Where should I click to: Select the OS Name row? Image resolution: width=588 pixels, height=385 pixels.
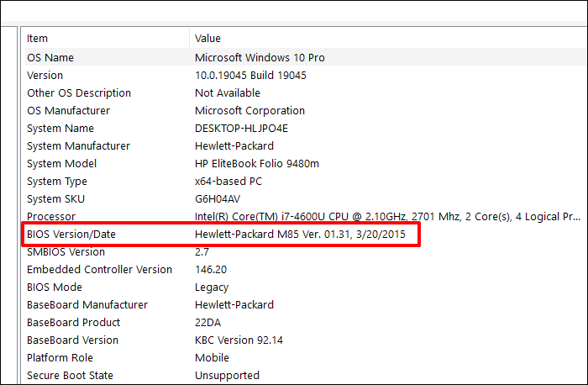50,58
